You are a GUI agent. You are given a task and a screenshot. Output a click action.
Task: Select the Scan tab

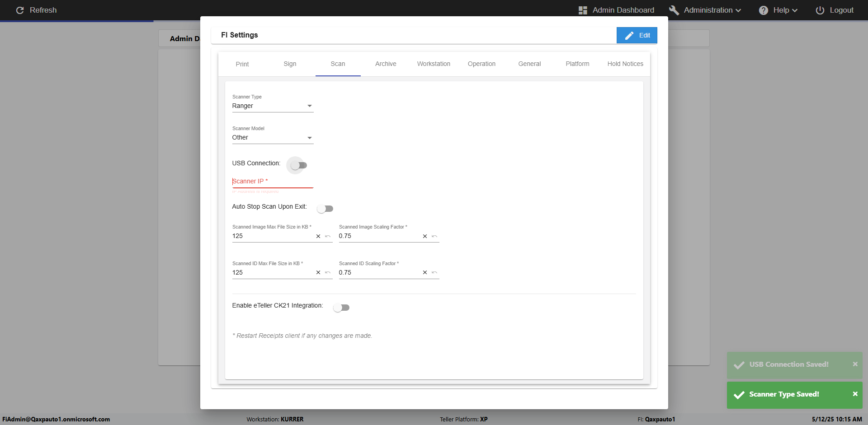pos(338,64)
